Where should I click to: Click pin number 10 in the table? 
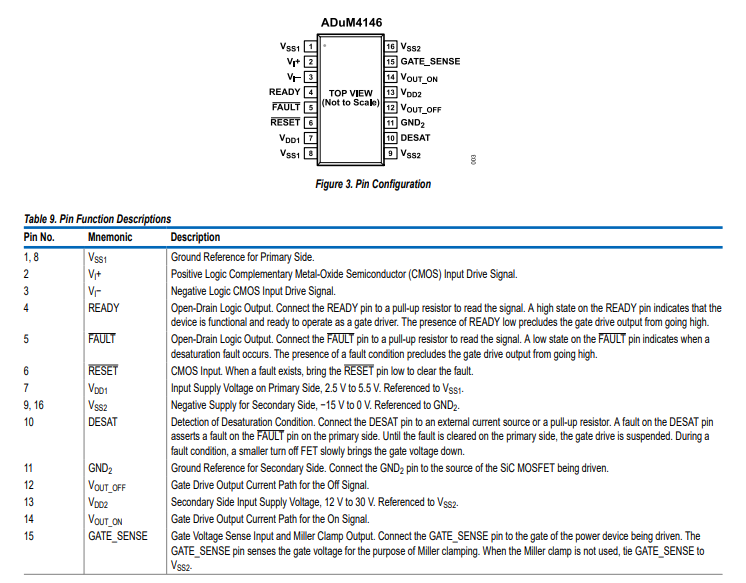[29, 422]
